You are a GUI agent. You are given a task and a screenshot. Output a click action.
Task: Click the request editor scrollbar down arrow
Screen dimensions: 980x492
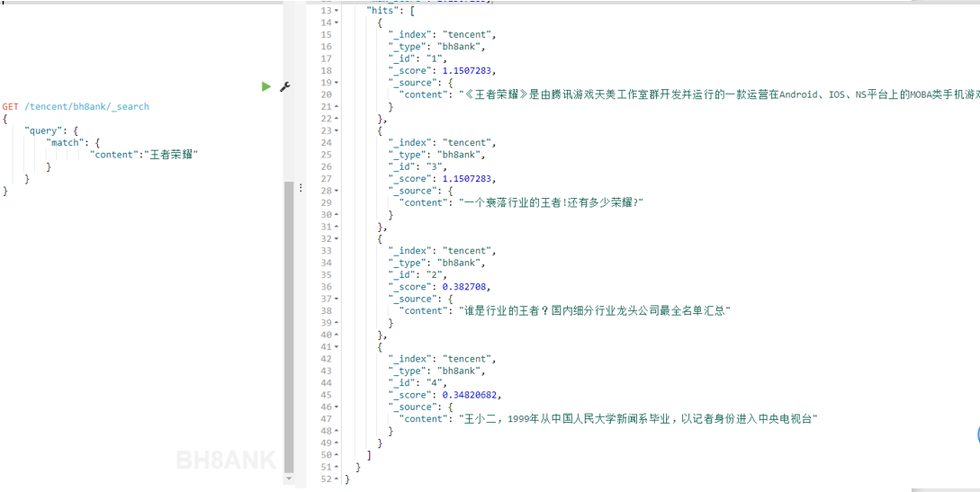click(x=288, y=479)
